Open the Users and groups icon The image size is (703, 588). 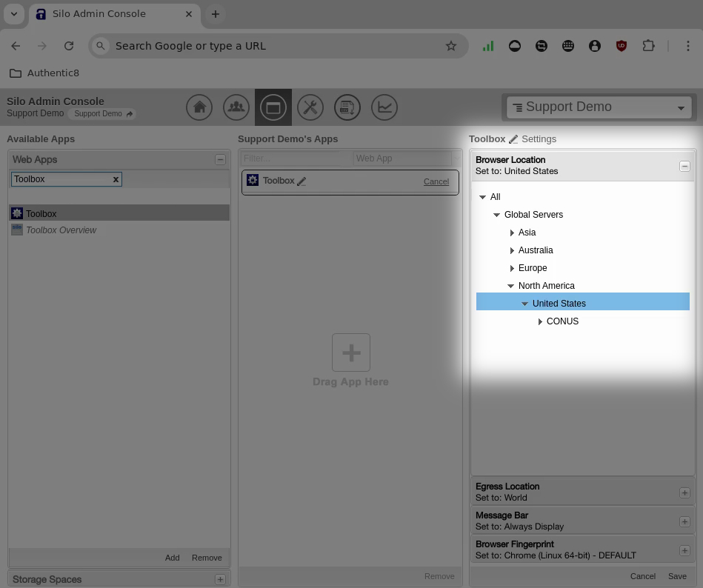point(236,107)
